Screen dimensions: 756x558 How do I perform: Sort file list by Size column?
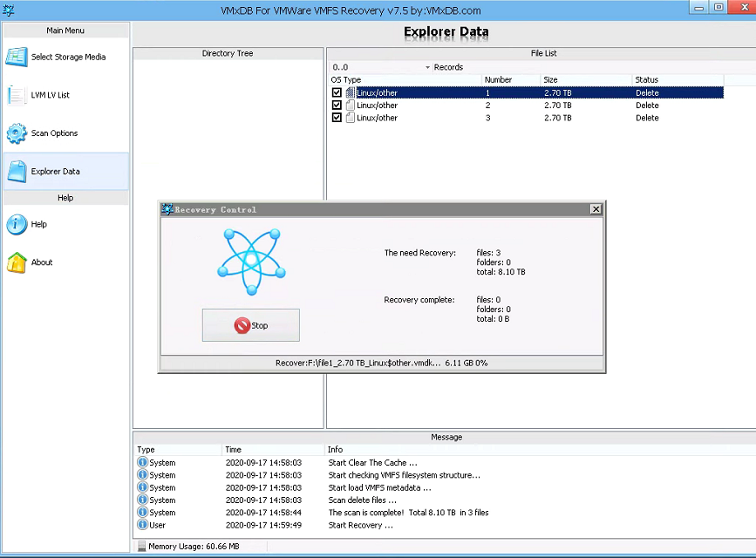(x=586, y=79)
